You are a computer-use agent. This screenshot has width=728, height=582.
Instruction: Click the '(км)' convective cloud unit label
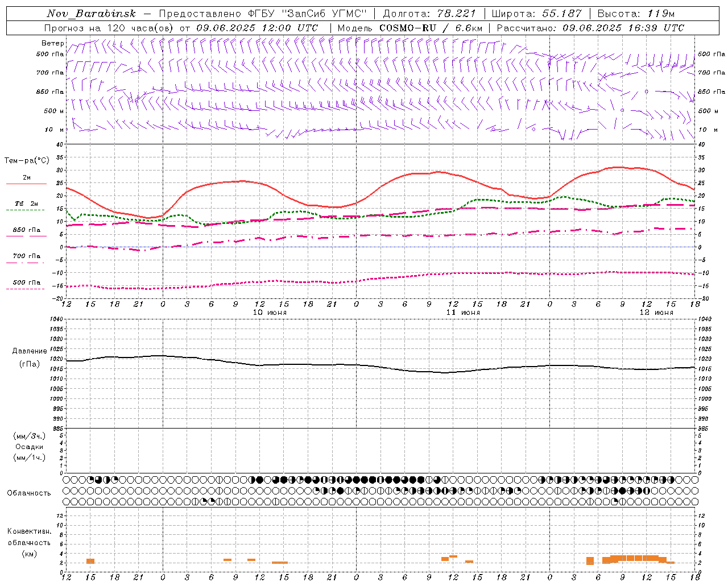click(30, 554)
